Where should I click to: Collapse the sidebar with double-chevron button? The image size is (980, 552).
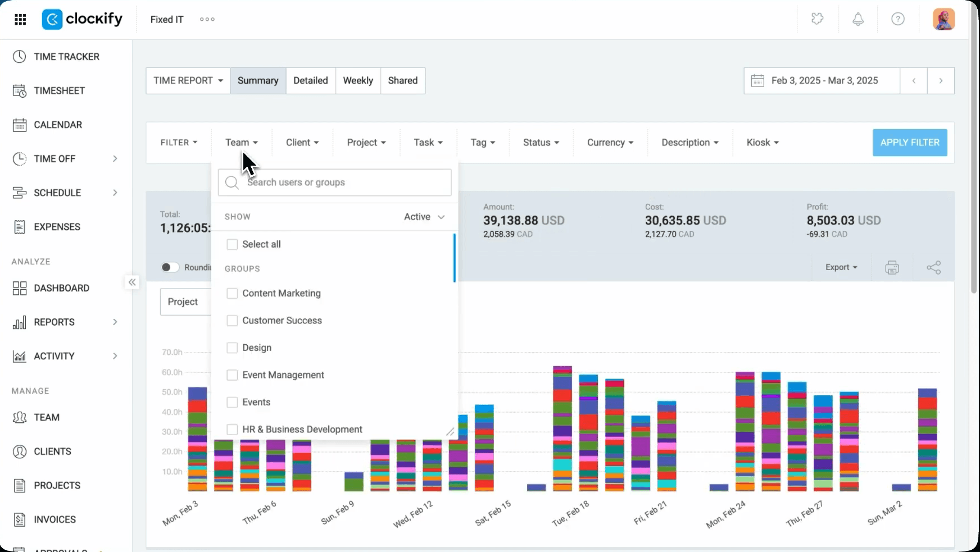pos(132,282)
